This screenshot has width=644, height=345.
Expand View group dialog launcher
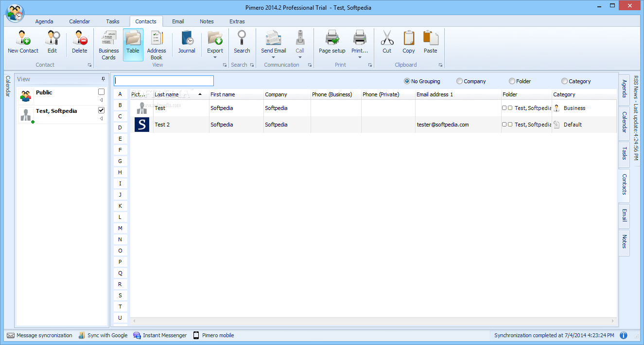pyautogui.click(x=225, y=65)
